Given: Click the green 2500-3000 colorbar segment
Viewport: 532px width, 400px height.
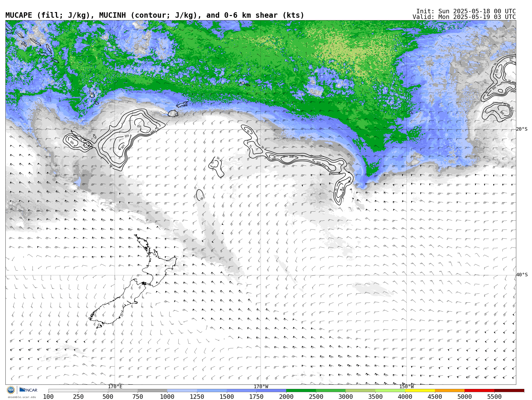Looking at the screenshot, I should tap(331, 390).
